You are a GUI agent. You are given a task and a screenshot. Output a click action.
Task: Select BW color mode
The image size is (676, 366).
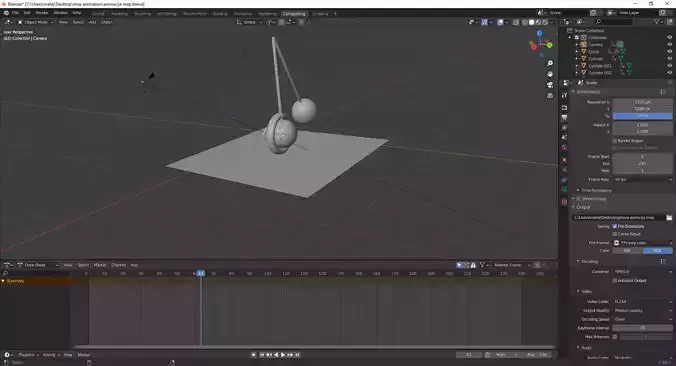(x=627, y=250)
